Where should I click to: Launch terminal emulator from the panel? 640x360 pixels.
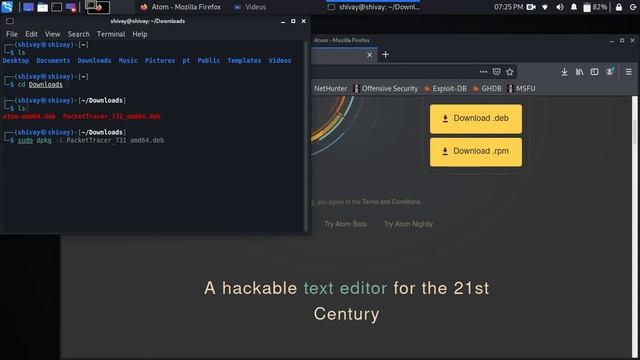[56, 7]
